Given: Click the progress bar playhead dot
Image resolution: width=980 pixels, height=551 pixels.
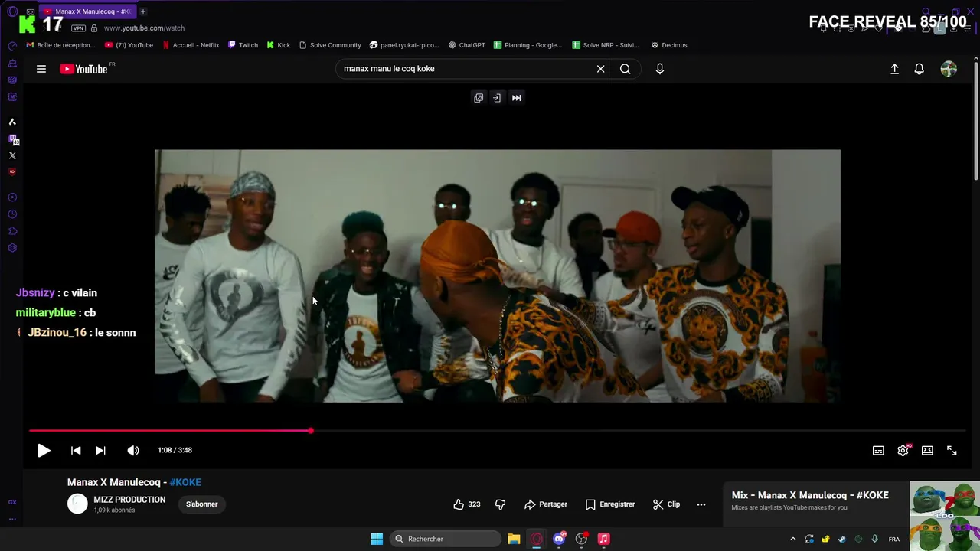Looking at the screenshot, I should point(311,431).
